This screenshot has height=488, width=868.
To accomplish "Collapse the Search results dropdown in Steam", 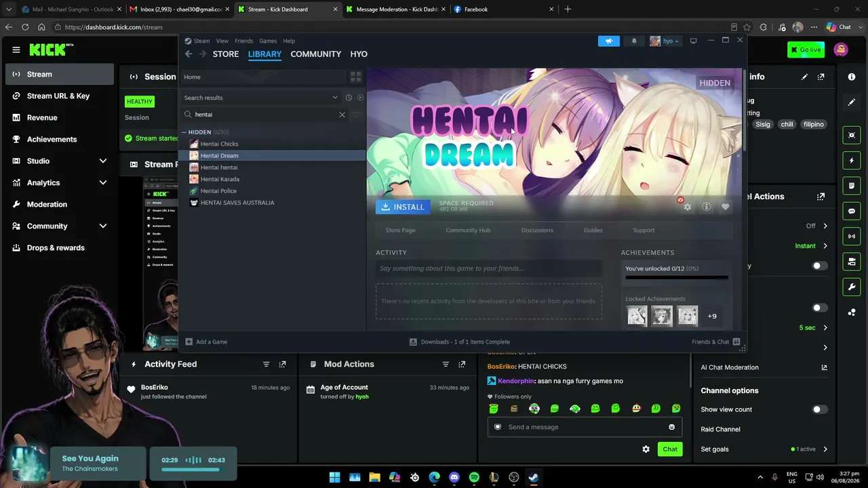I will 334,98.
